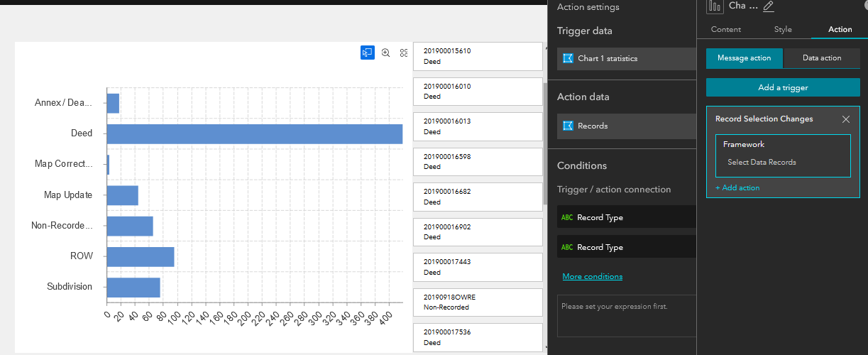Screen dimensions: 868x355
Task: Select the Data action tab
Action: 822,58
